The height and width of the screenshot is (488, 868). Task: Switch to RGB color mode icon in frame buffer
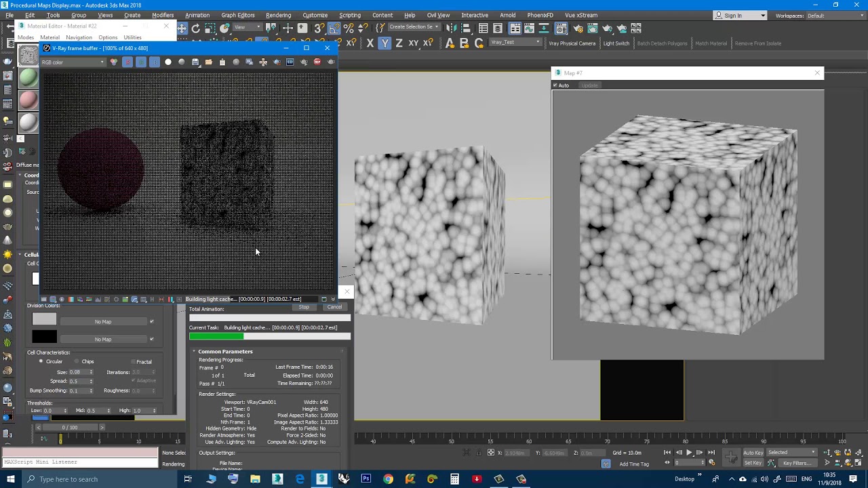(114, 62)
